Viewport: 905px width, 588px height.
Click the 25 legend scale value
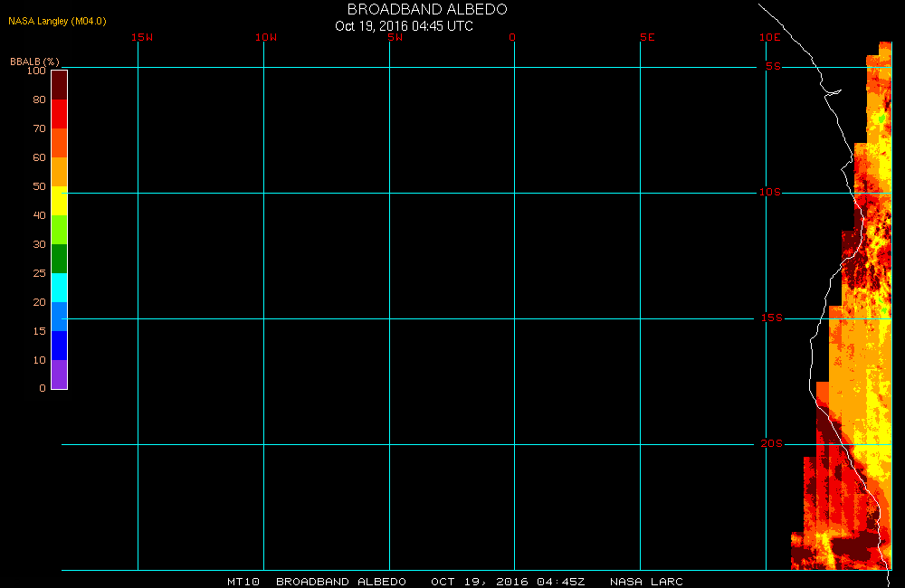click(x=39, y=273)
